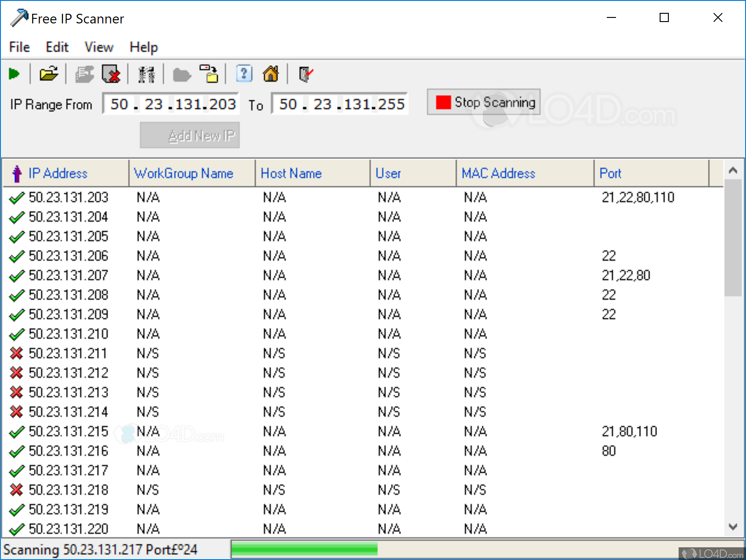Sort by the Port column header
746x560 pixels.
(x=610, y=174)
